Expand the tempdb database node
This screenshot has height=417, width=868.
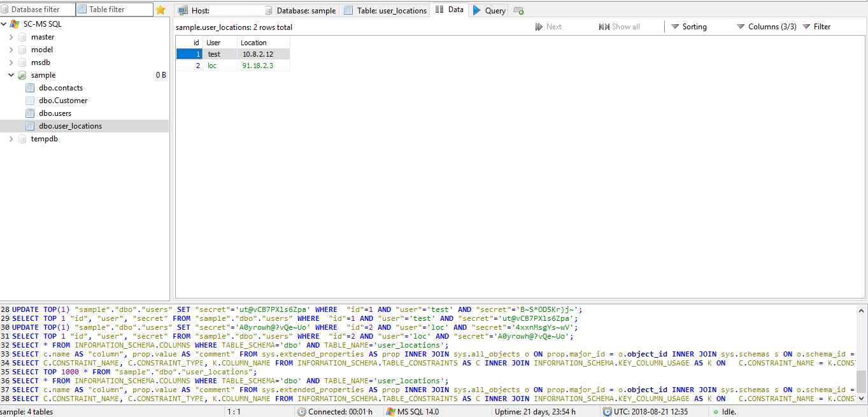[11, 139]
